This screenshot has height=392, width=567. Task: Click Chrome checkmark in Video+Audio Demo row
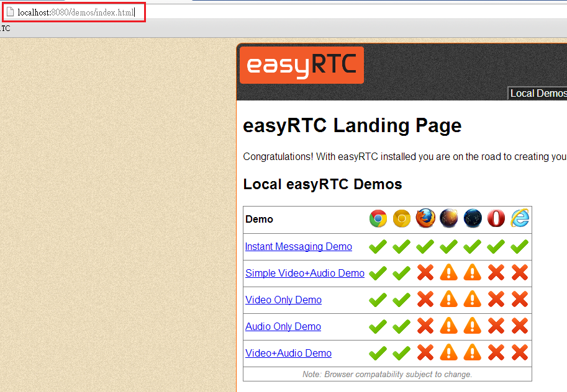click(x=378, y=354)
